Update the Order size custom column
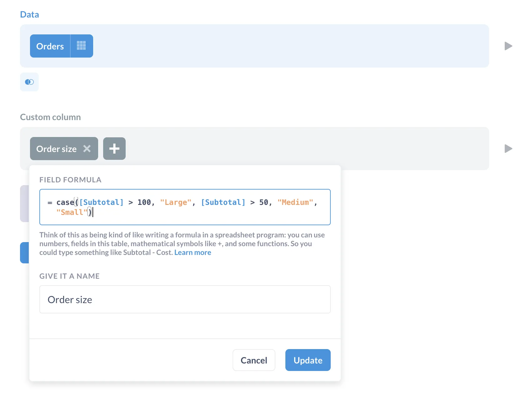Image resolution: width=532 pixels, height=396 pixels. tap(308, 360)
